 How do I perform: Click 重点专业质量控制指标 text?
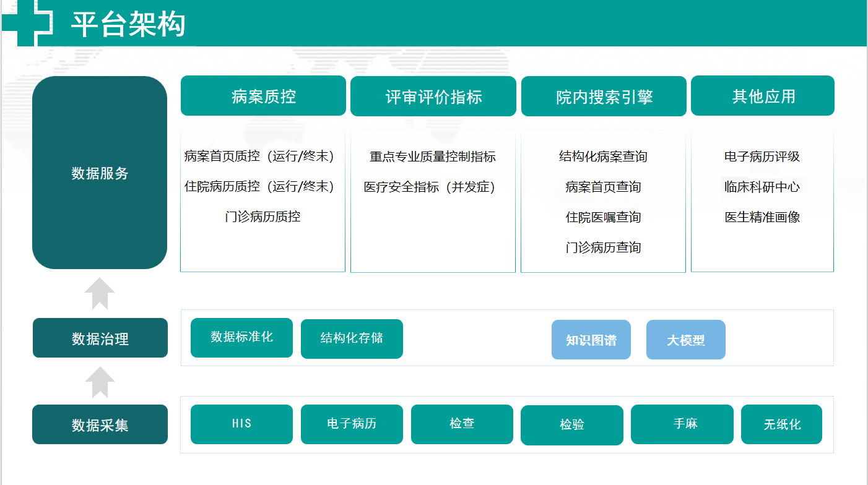point(433,157)
